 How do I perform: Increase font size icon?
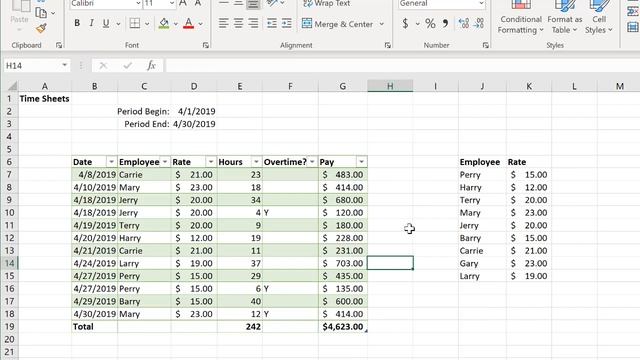click(x=183, y=4)
